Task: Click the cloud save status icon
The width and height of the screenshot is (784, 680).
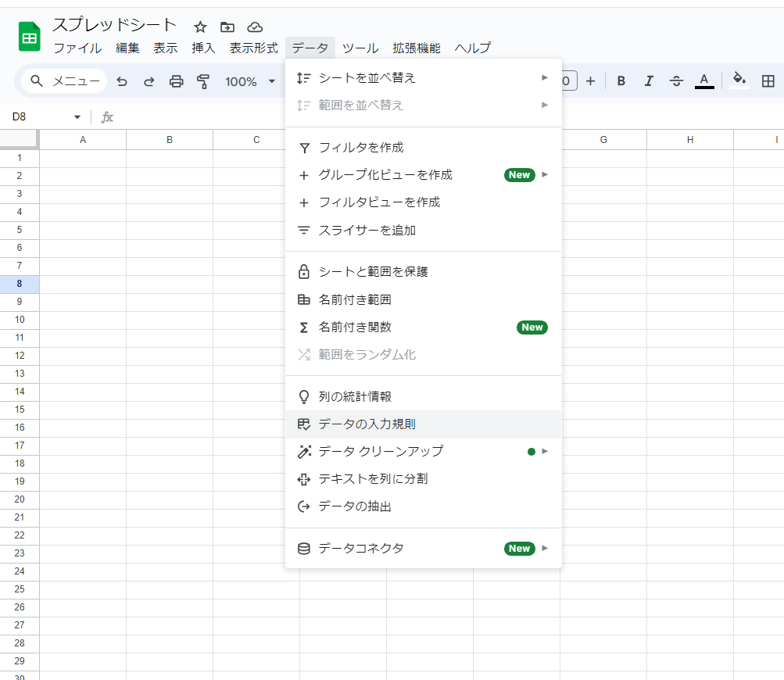Action: tap(255, 27)
